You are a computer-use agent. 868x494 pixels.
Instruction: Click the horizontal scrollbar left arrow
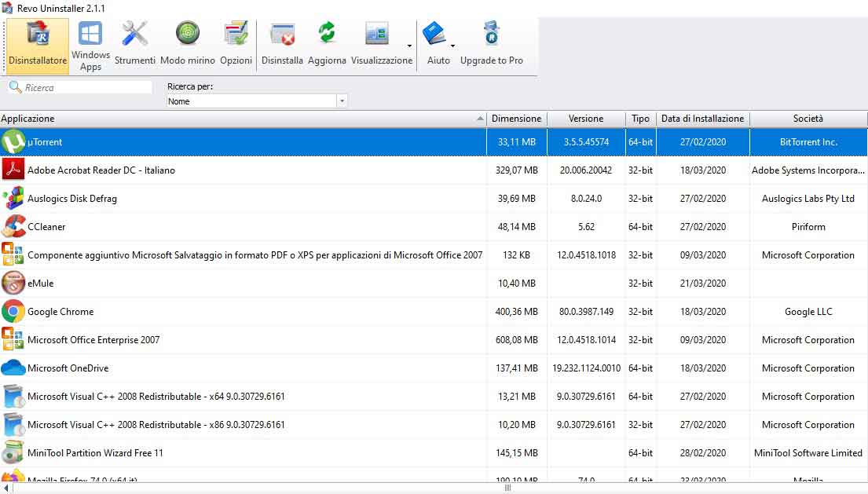coord(5,488)
